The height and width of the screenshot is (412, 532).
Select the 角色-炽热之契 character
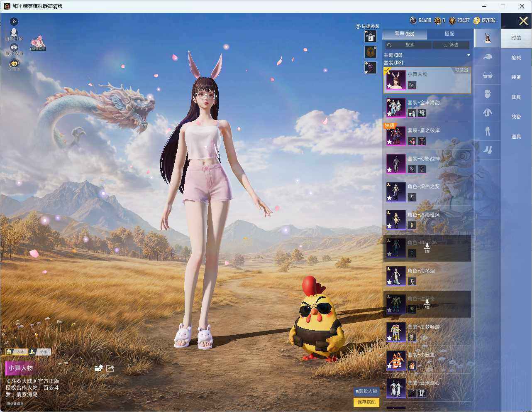[x=427, y=191]
